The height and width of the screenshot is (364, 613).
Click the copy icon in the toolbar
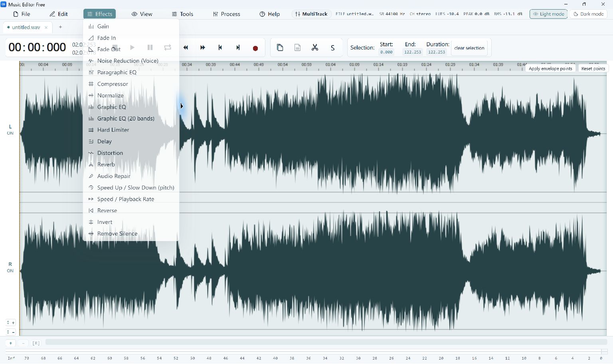pos(280,47)
